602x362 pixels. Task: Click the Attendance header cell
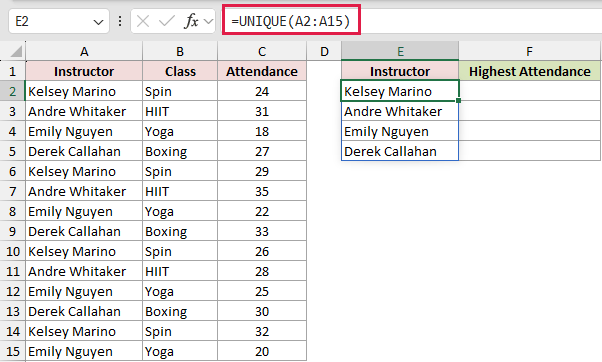[262, 71]
